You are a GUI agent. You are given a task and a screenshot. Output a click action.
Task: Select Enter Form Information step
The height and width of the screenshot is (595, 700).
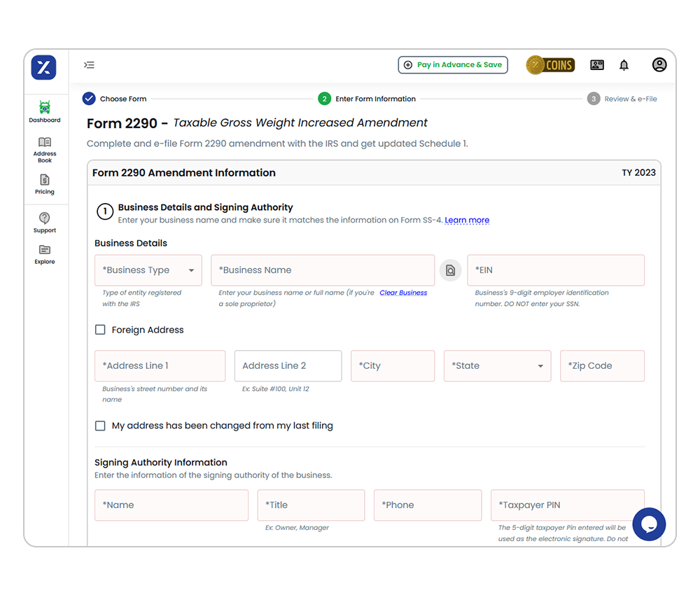coord(367,99)
